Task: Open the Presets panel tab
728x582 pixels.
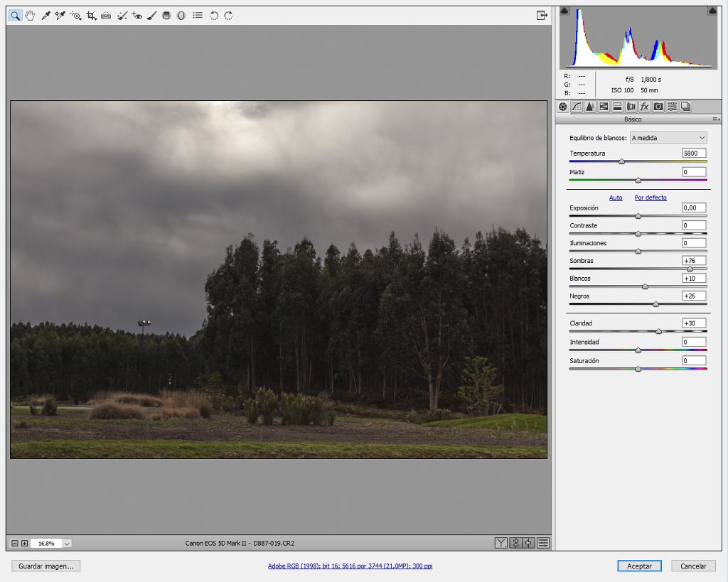Action: pos(672,107)
